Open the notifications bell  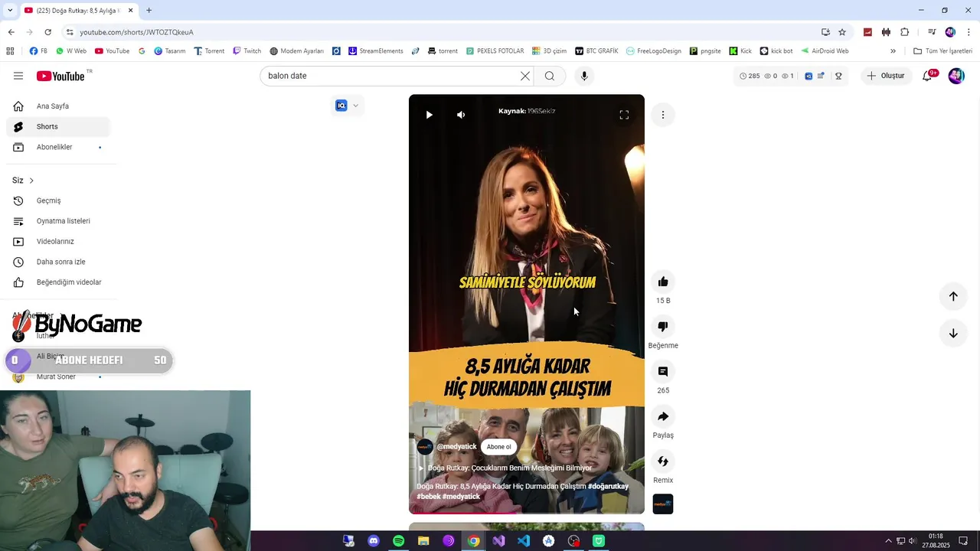click(927, 76)
